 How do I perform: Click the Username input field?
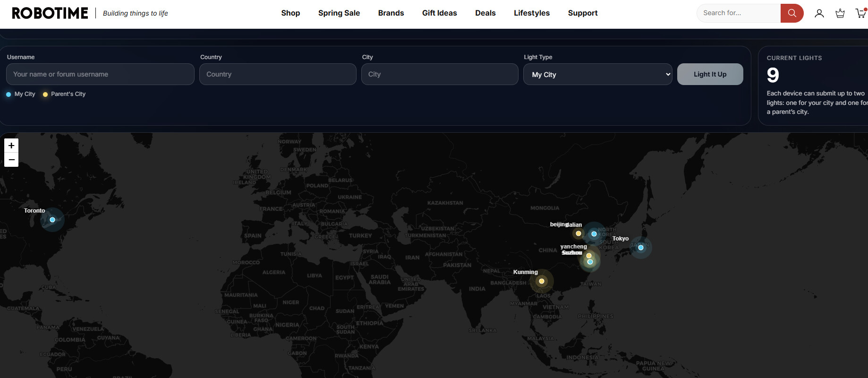(100, 74)
